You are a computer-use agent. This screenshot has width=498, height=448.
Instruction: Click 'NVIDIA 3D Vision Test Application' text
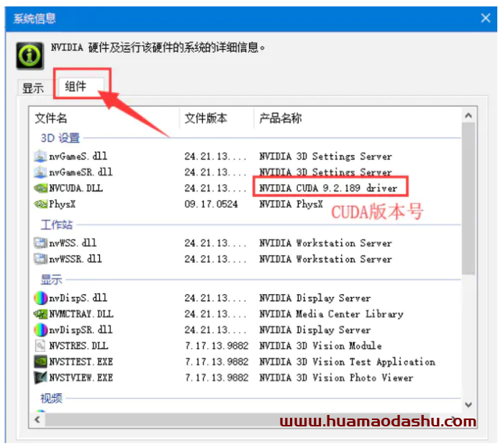347,362
